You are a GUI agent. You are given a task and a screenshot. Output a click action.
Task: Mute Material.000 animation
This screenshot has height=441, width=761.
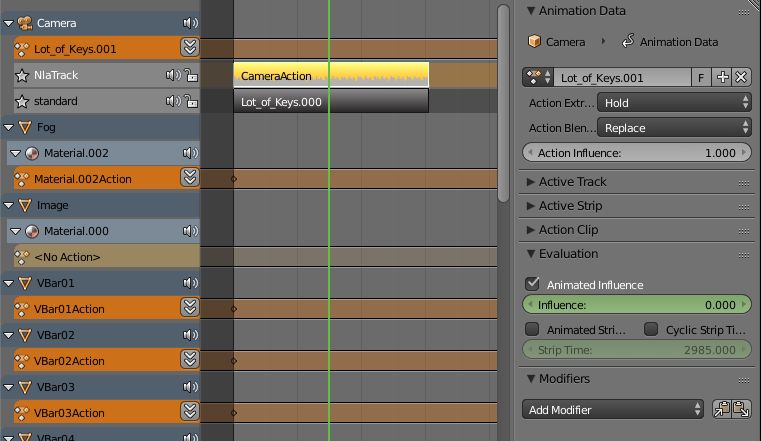click(190, 231)
